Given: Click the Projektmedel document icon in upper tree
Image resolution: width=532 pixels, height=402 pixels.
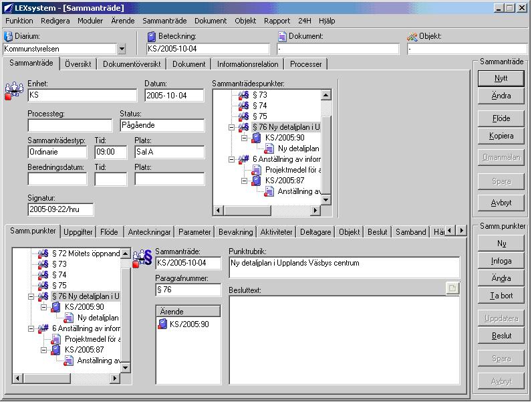Looking at the screenshot, I should tap(256, 170).
